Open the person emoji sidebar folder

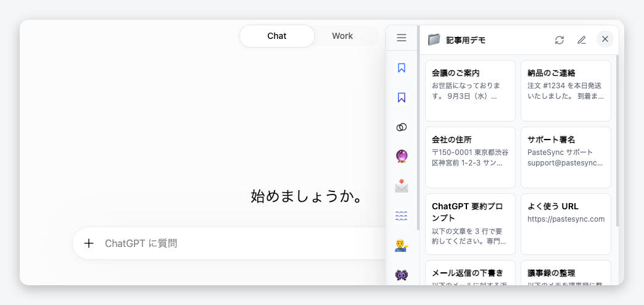click(402, 245)
